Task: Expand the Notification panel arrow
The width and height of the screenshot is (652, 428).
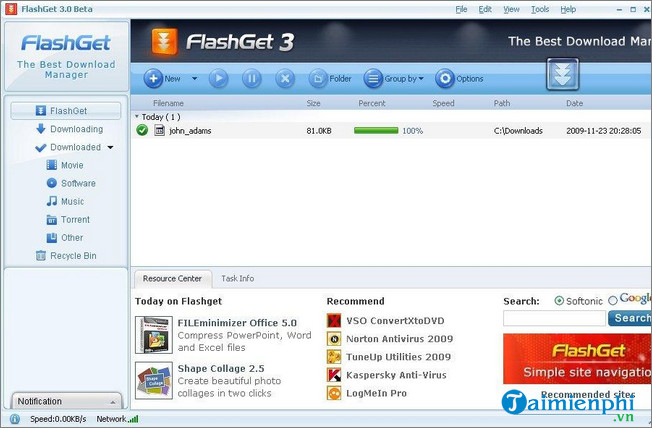Action: point(113,402)
